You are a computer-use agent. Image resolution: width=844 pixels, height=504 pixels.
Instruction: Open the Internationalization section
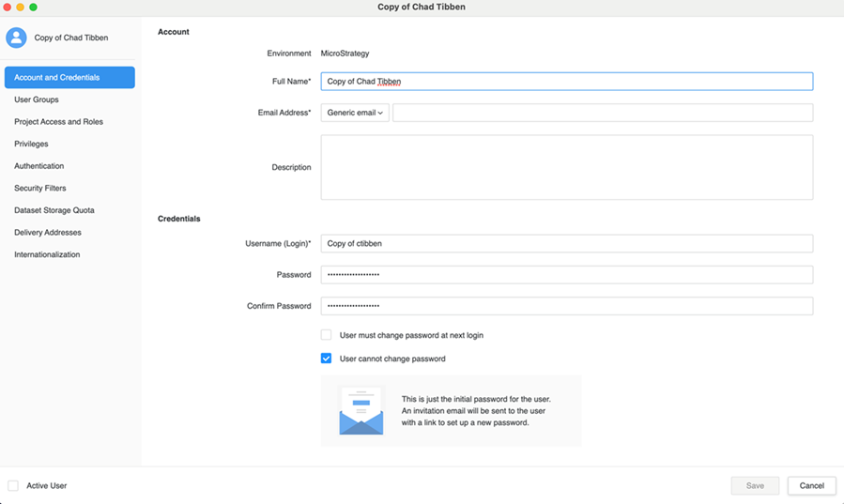47,254
